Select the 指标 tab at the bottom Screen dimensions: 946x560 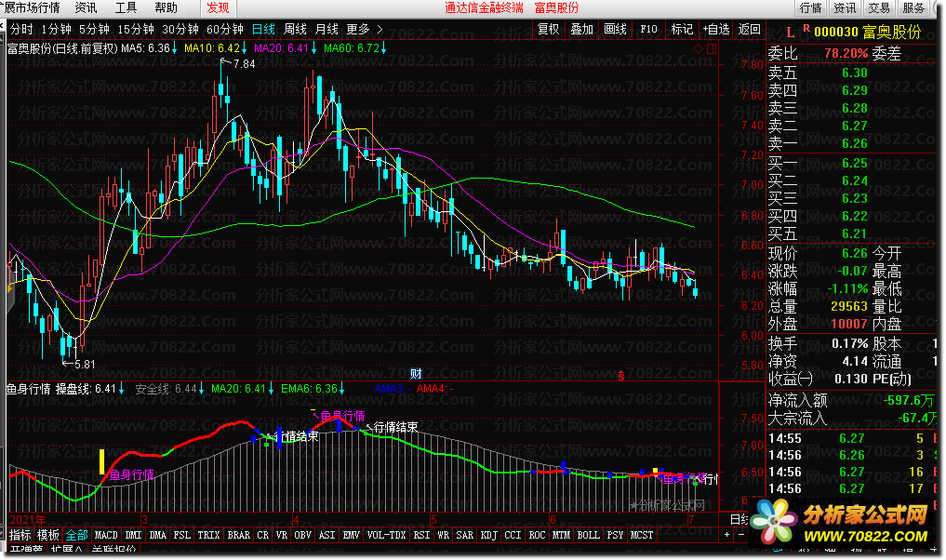(20, 535)
